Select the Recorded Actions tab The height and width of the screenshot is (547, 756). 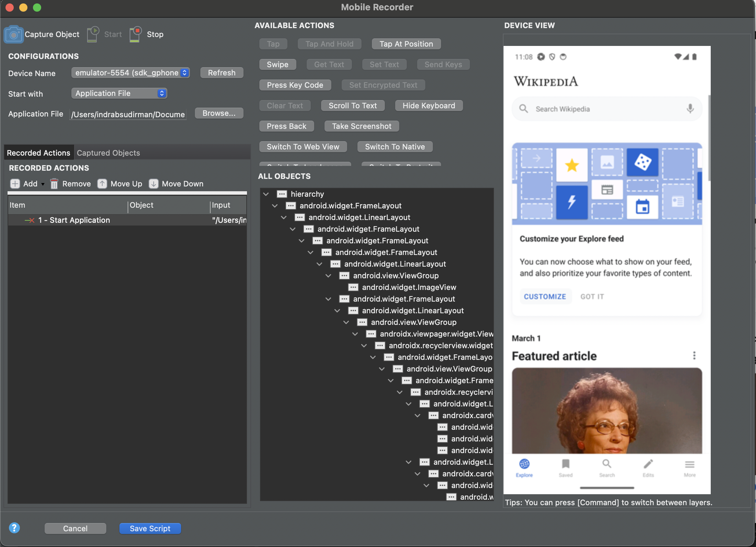pos(38,153)
